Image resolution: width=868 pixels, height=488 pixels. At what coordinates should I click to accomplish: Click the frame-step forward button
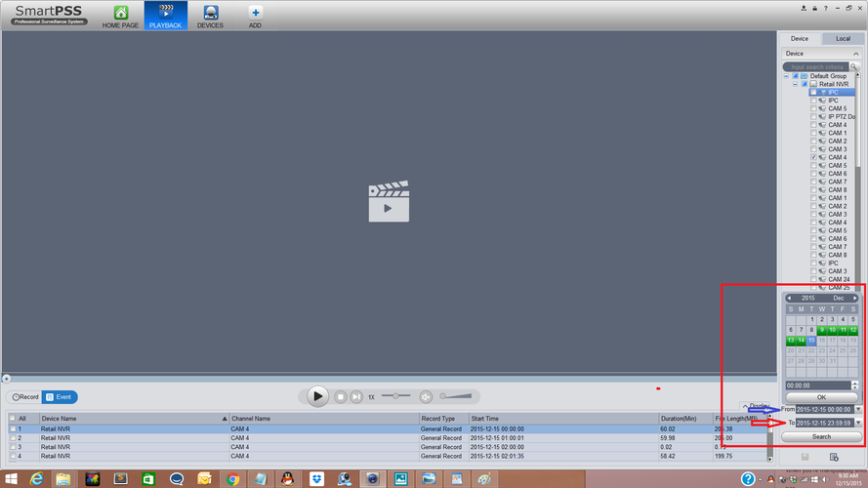tap(356, 396)
